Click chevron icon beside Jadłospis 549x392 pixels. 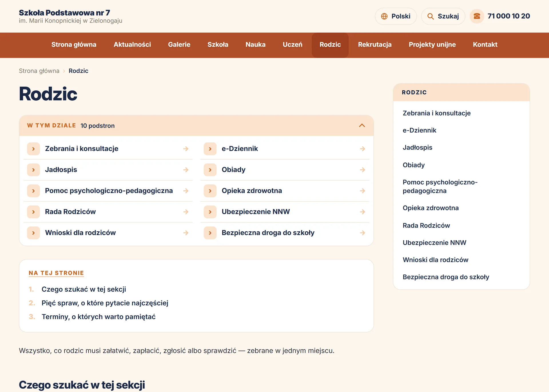tap(33, 170)
